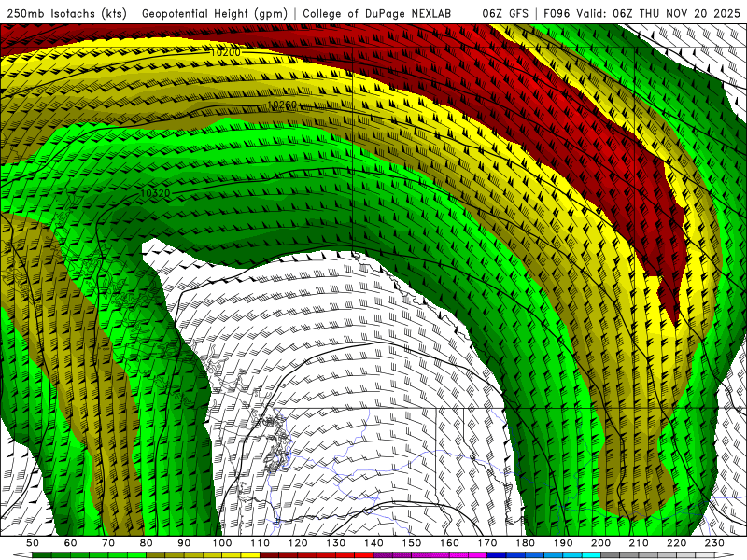
Task: Click the 100 label on the color bar
Action: tap(222, 543)
